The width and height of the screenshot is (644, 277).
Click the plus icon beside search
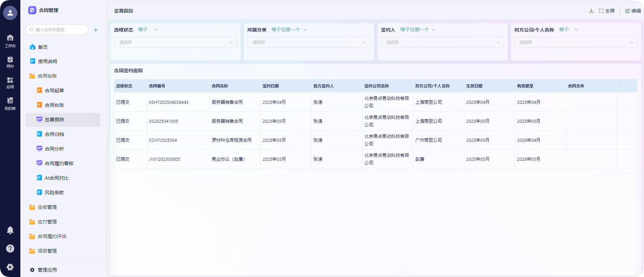(x=96, y=30)
